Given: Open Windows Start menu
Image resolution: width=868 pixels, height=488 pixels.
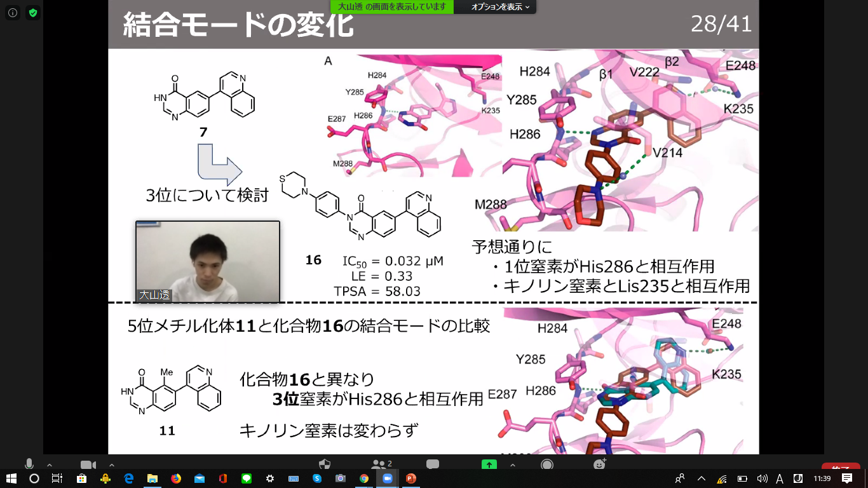Looking at the screenshot, I should (11, 478).
